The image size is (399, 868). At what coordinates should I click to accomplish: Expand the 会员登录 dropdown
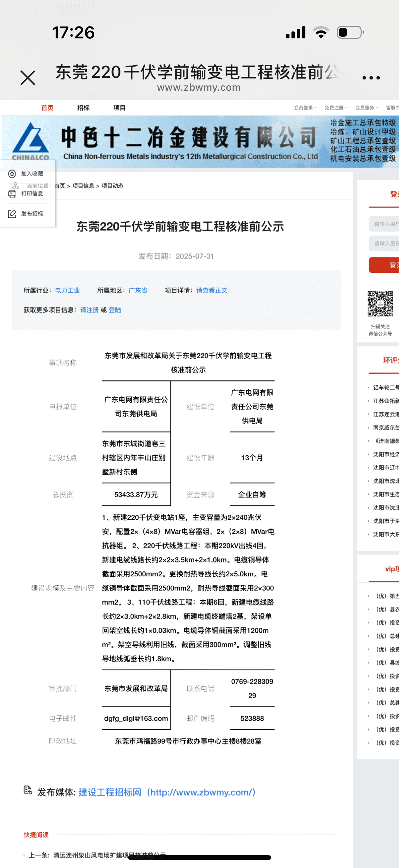tap(305, 108)
